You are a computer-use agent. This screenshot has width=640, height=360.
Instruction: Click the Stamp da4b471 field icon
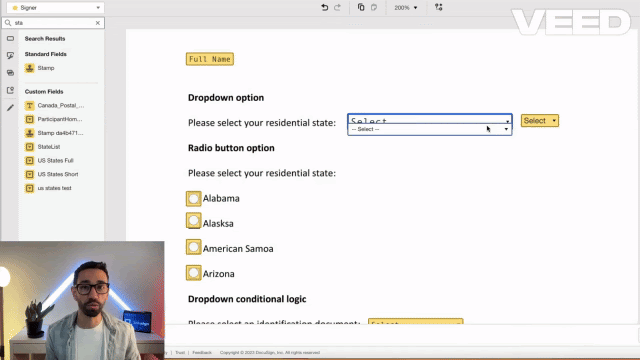[29, 133]
